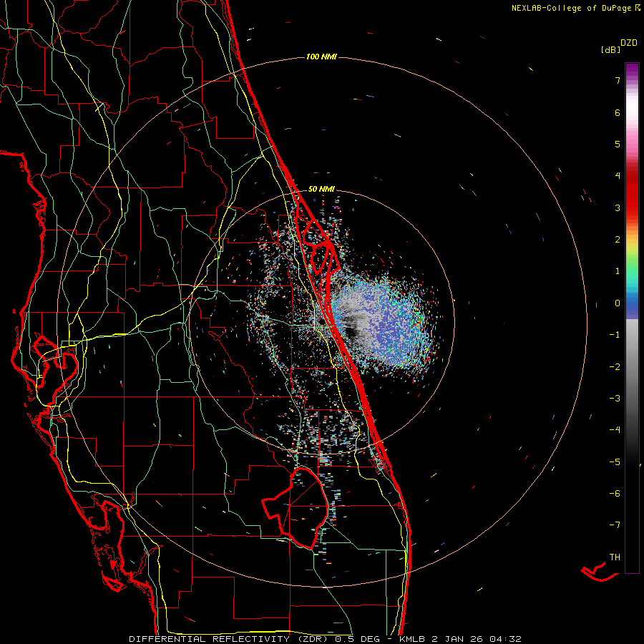Select the positive 6 scale value
The image size is (644, 644).
618,112
